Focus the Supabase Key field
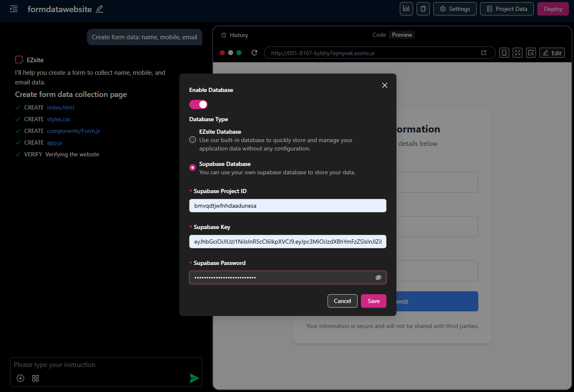 point(288,242)
